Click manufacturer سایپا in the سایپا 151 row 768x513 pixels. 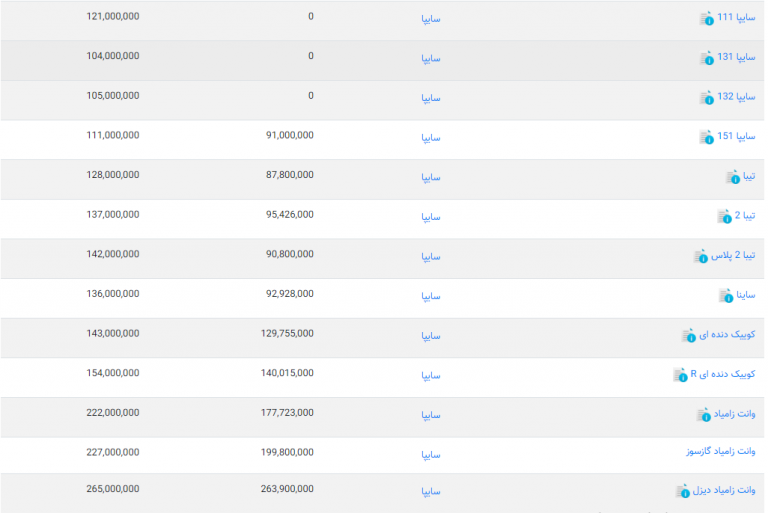coord(431,138)
